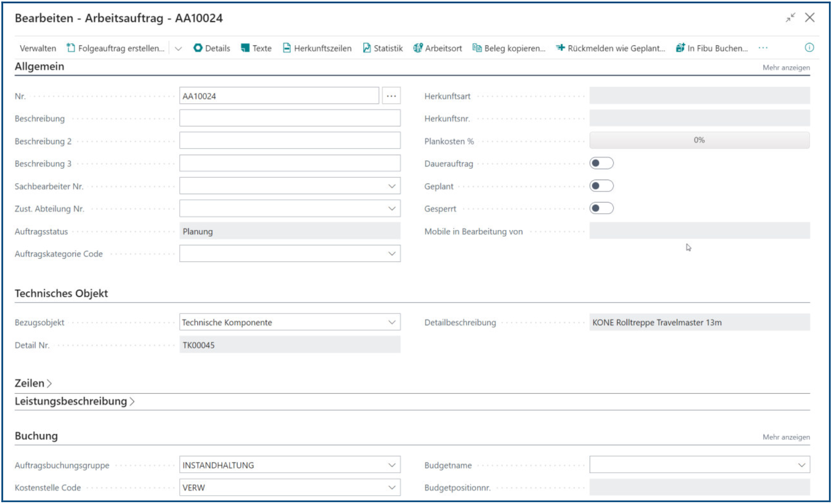Open the Details action
This screenshot has height=504, width=833.
coord(212,48)
